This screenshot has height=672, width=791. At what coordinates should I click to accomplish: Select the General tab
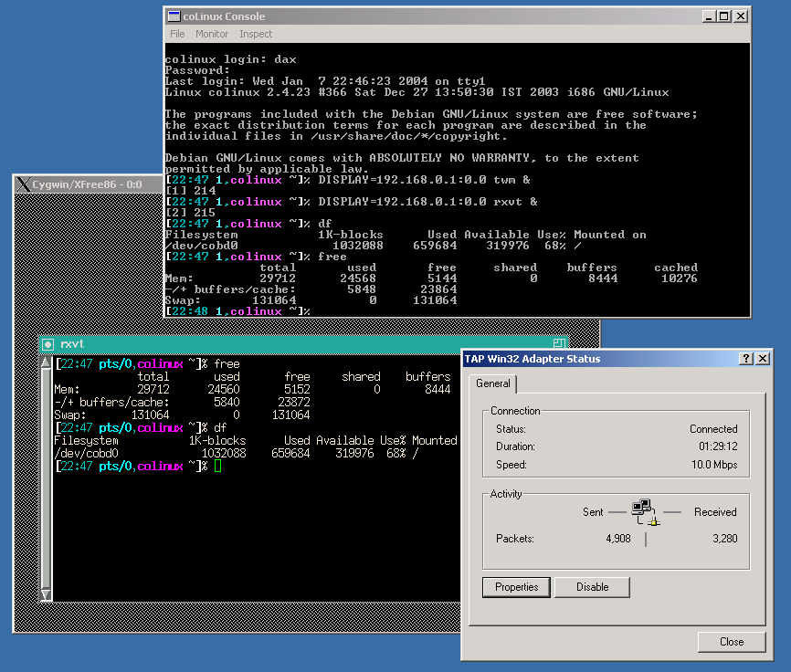coord(493,384)
